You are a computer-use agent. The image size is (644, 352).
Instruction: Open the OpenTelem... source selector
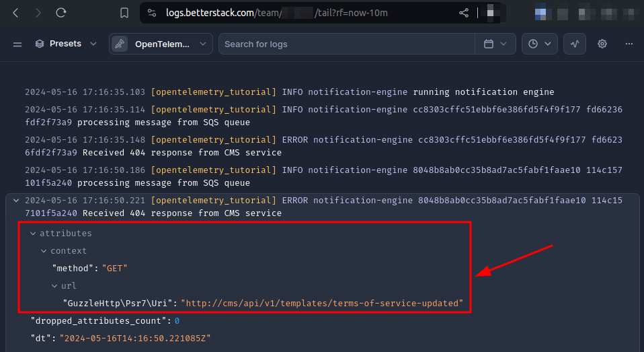(161, 44)
